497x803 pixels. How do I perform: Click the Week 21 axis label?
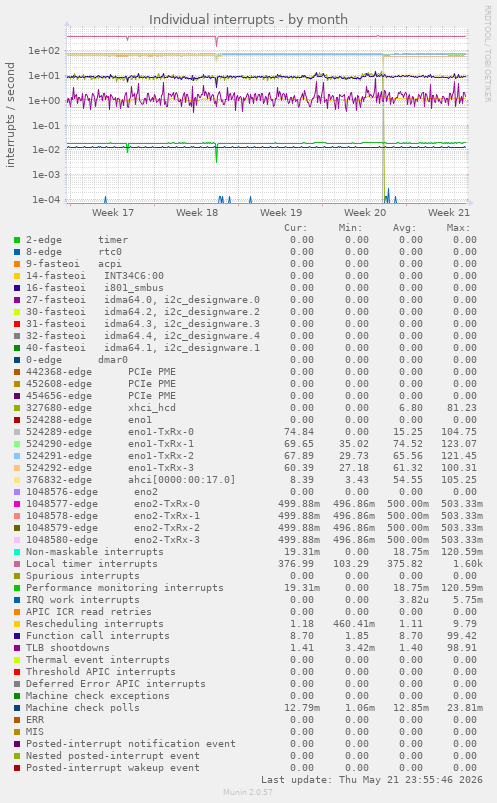tap(449, 213)
